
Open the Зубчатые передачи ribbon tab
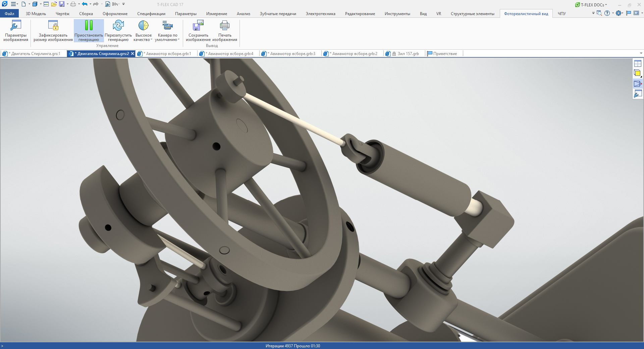tap(278, 13)
